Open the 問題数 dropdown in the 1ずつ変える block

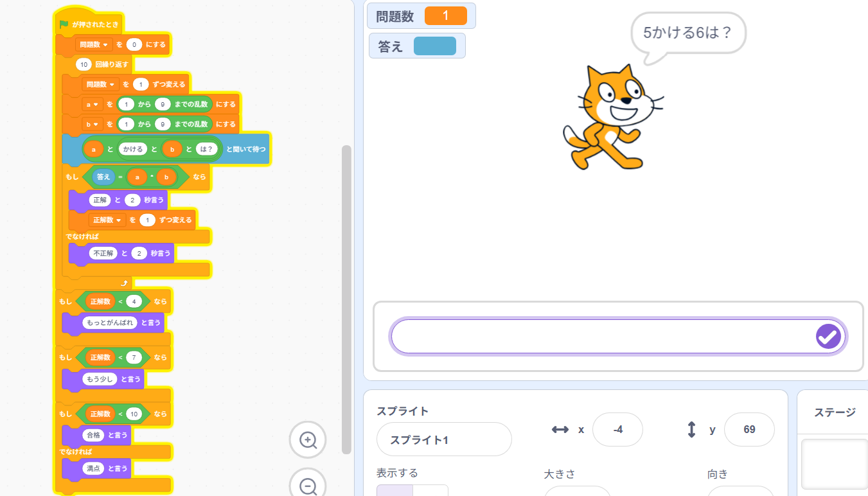pyautogui.click(x=100, y=84)
